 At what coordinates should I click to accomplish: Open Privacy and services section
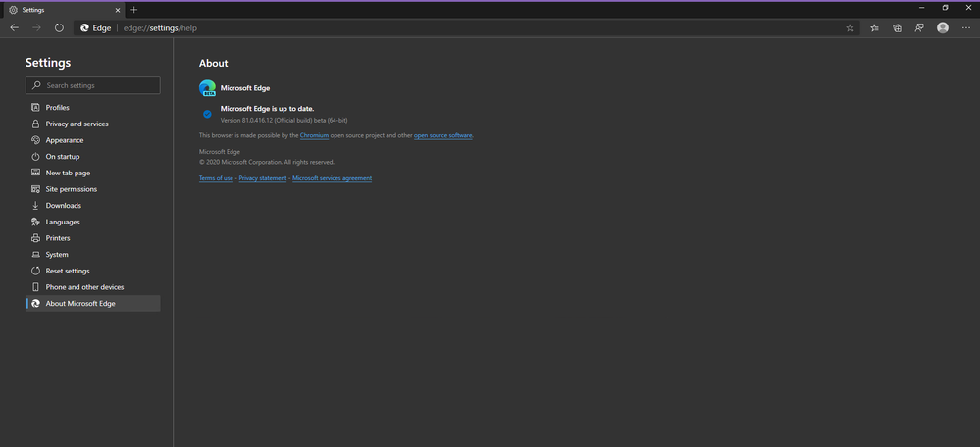tap(93, 124)
